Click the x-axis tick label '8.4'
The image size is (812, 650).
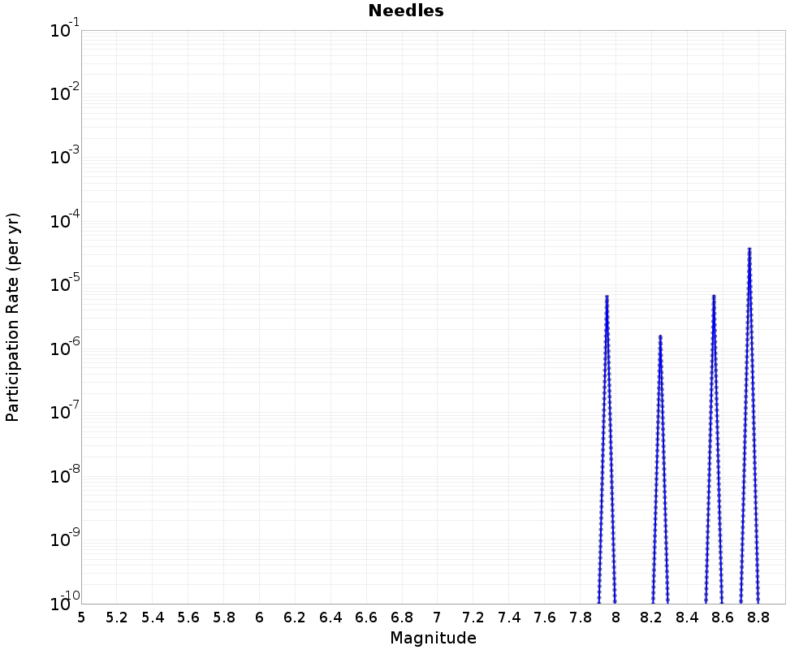(x=687, y=617)
